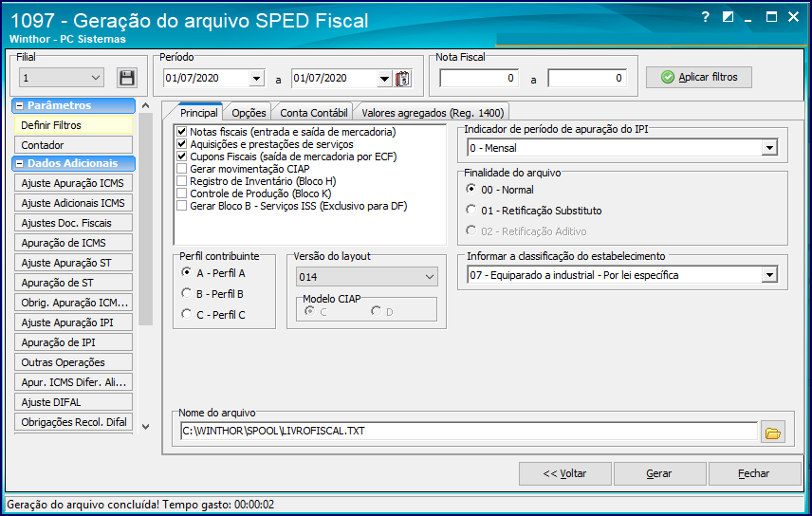812x516 pixels.
Task: Open Apur. ICMS Difer. Ali... item
Action: (73, 382)
